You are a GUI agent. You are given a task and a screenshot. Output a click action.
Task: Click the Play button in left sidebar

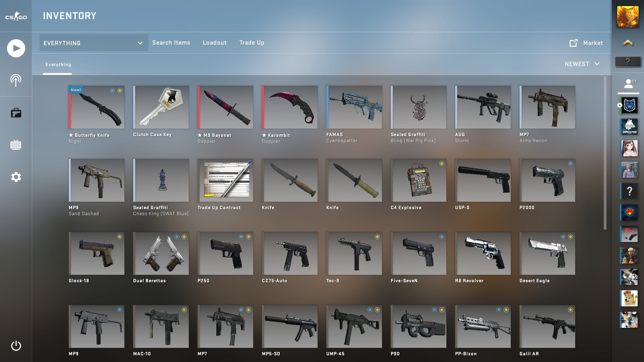click(16, 49)
